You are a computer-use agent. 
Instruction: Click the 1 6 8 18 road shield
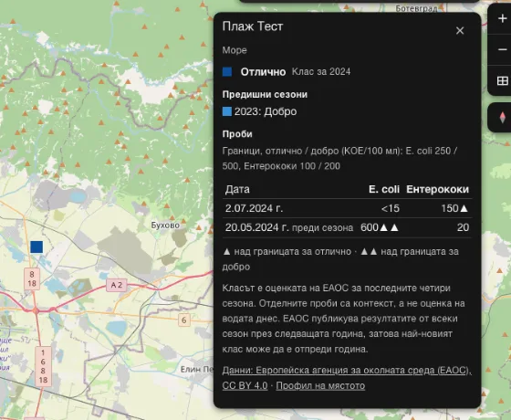tap(43, 366)
